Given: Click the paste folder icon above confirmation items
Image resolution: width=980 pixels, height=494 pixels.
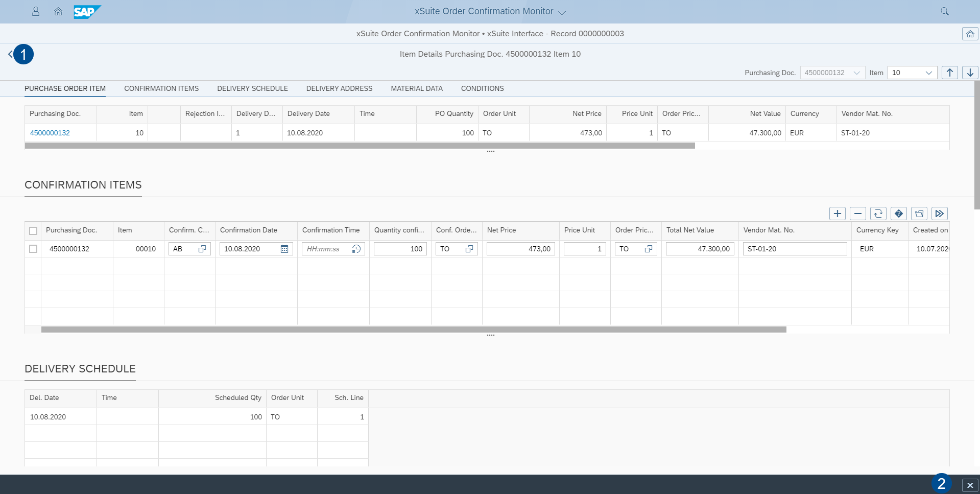Looking at the screenshot, I should click(919, 214).
